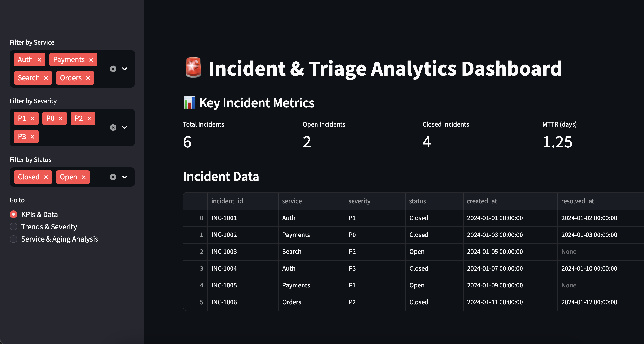Remove the P0 severity filter tag

coord(61,118)
